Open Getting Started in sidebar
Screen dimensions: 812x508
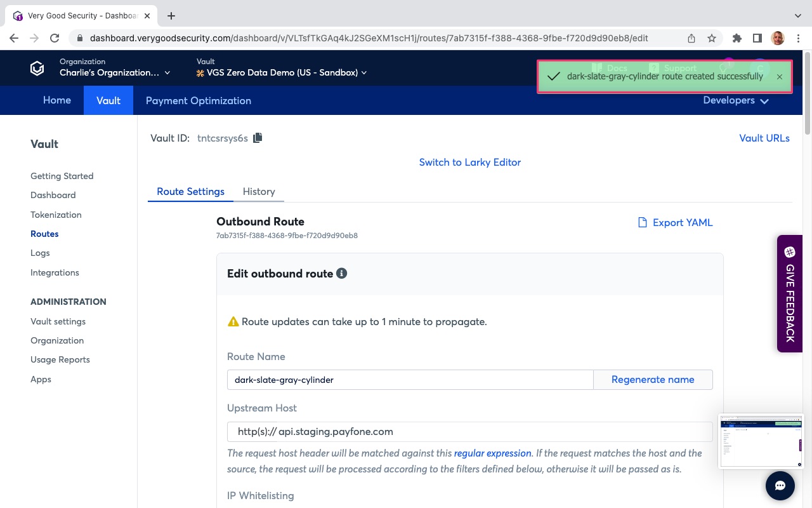[62, 176]
